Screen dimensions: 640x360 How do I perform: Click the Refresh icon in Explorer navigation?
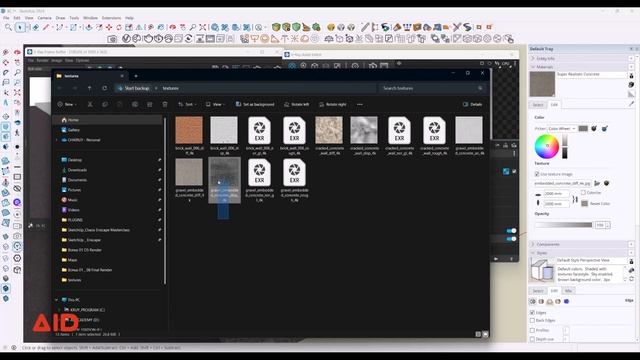[104, 88]
